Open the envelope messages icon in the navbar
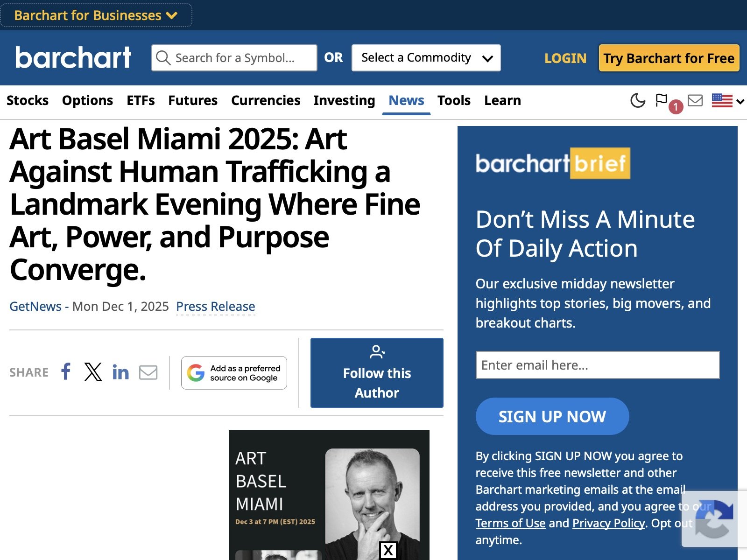The width and height of the screenshot is (747, 560). point(695,100)
